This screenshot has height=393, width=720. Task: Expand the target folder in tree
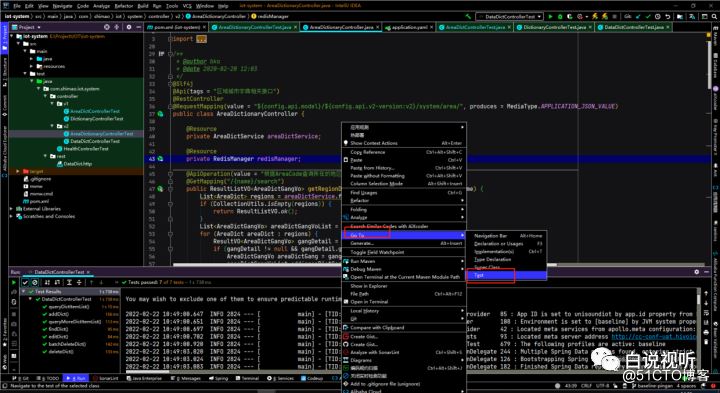[18, 171]
